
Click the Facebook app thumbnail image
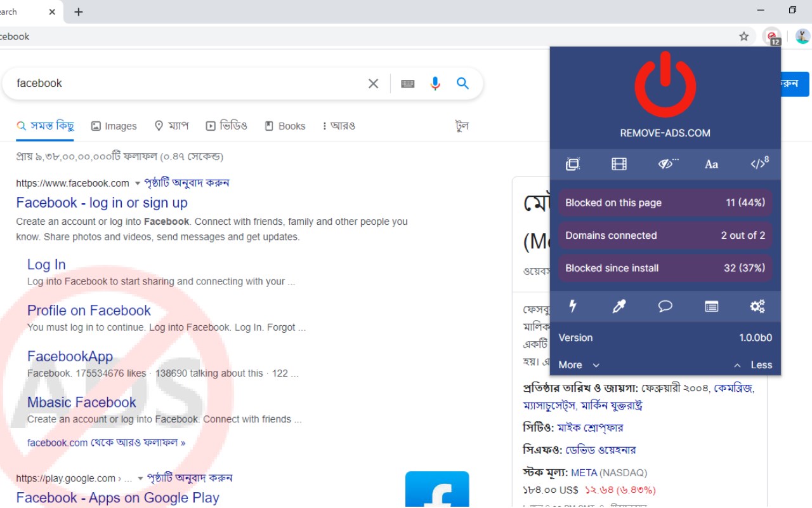(x=437, y=490)
